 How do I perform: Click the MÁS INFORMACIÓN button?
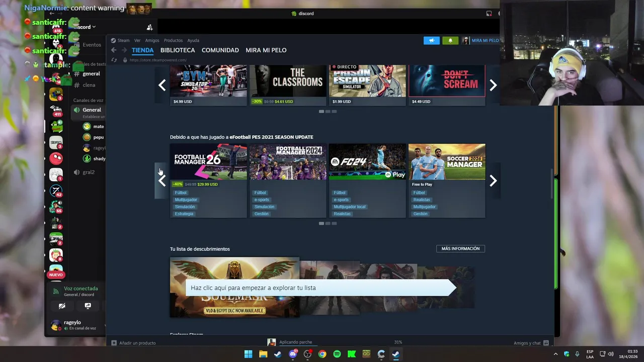(x=460, y=248)
